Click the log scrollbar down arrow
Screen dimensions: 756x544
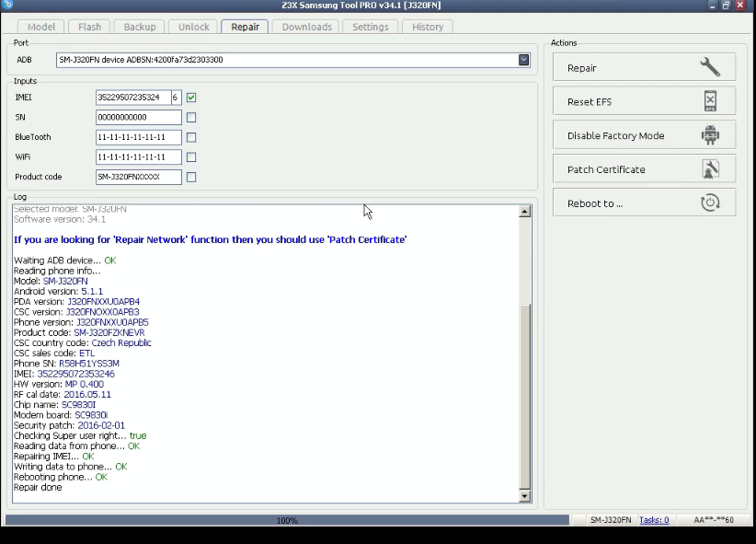coord(524,496)
